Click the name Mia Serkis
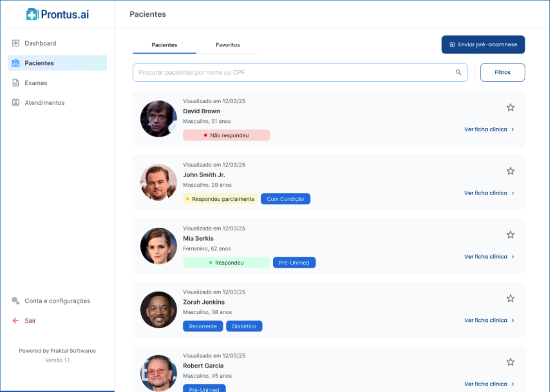Viewport: 551px width, 392px height. 198,238
